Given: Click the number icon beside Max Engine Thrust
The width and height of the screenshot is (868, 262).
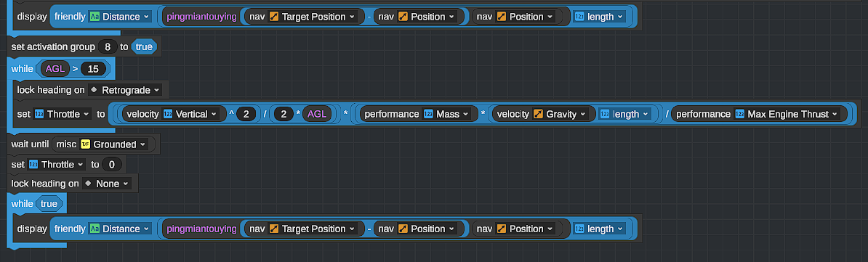Looking at the screenshot, I should click(x=739, y=115).
